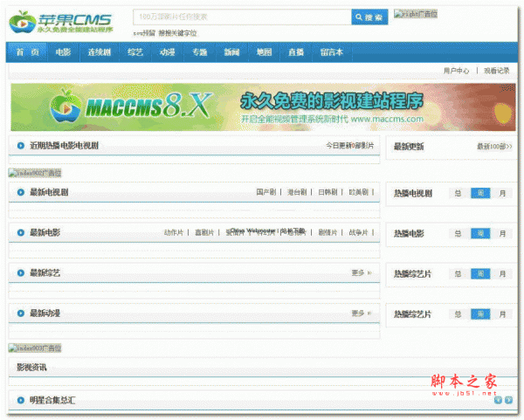This screenshot has width=524, height=420.
Task: Click the 热播电视剧 panel title
Action: click(413, 194)
